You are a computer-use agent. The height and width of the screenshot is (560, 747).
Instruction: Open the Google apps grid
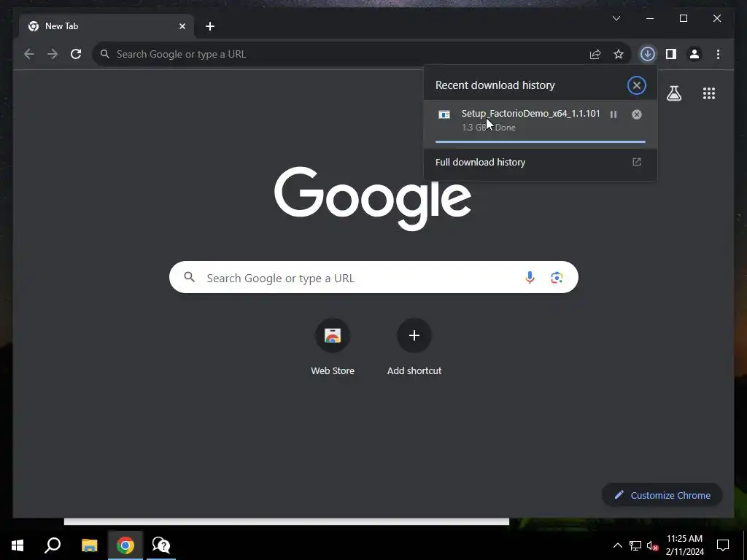pyautogui.click(x=709, y=93)
